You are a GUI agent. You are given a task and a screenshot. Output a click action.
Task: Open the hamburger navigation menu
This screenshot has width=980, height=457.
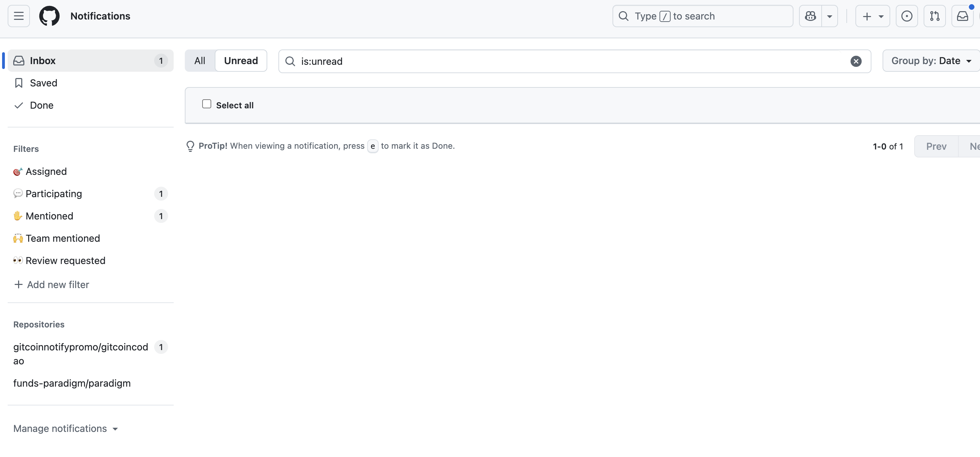[19, 16]
